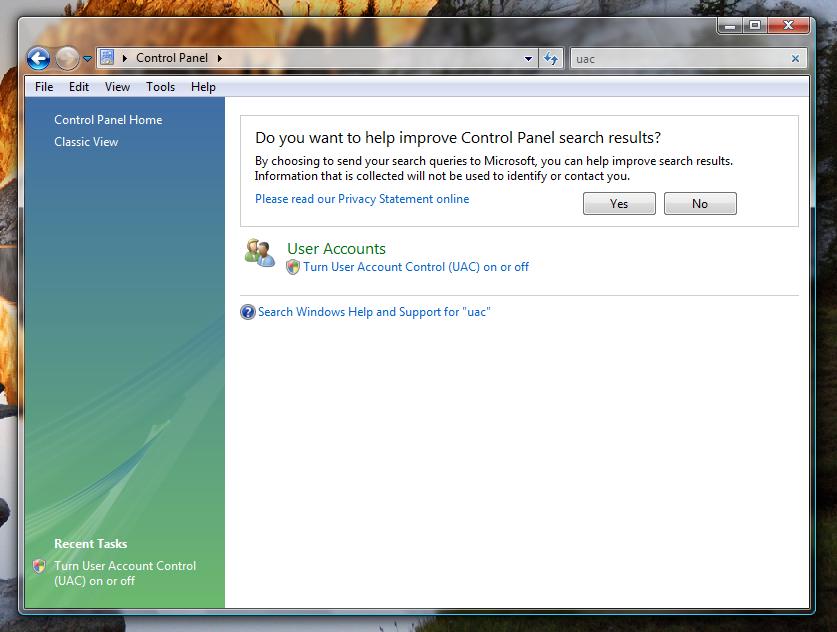Open the Help menu
Screen dimensions: 837x632
pyautogui.click(x=203, y=87)
